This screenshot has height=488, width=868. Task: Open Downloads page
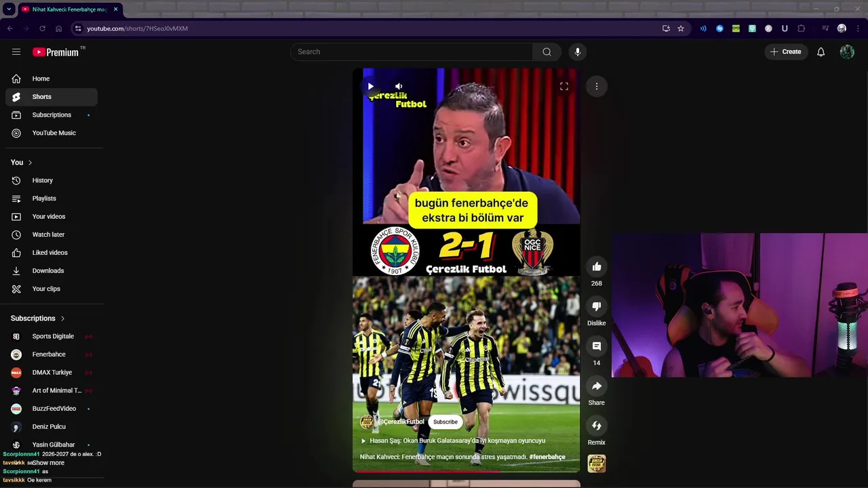pos(52,270)
